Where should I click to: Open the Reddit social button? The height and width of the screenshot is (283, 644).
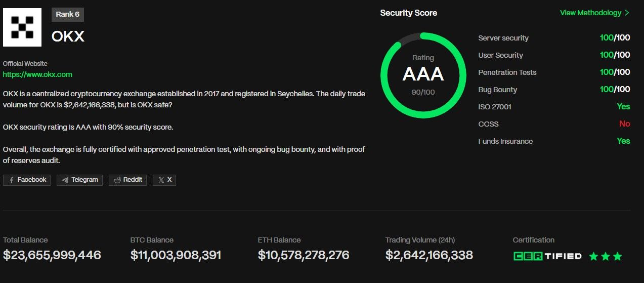point(127,180)
